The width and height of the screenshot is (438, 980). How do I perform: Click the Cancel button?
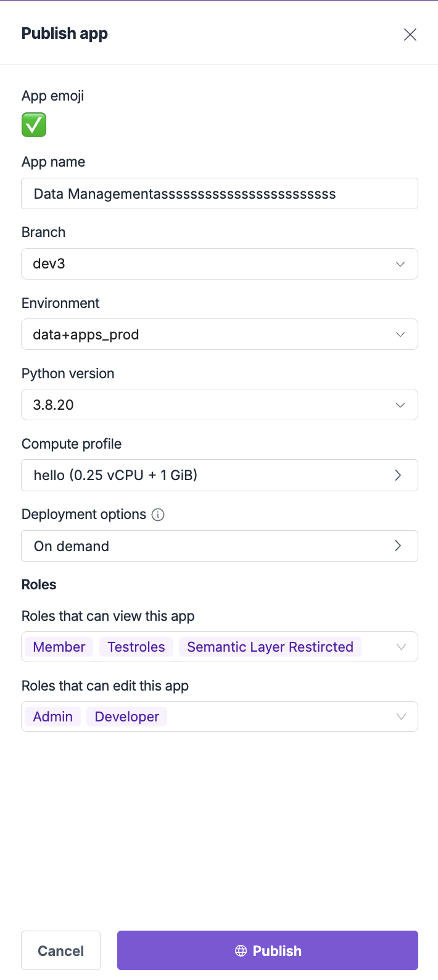(x=60, y=950)
